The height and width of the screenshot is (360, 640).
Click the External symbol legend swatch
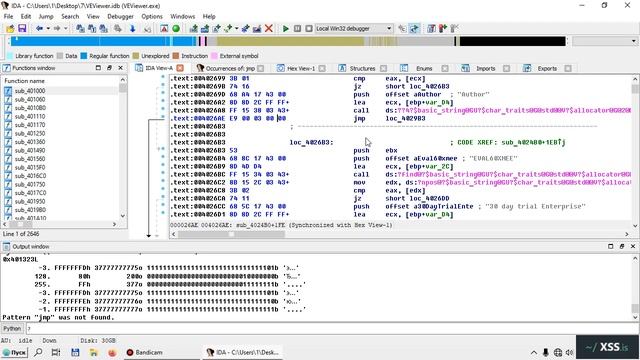[214, 56]
